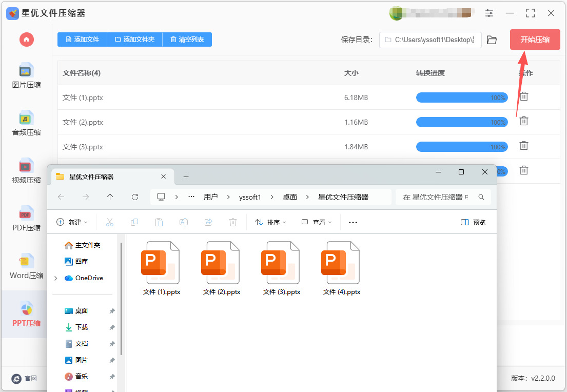Click 清空列表 clear list button

[x=187, y=40]
